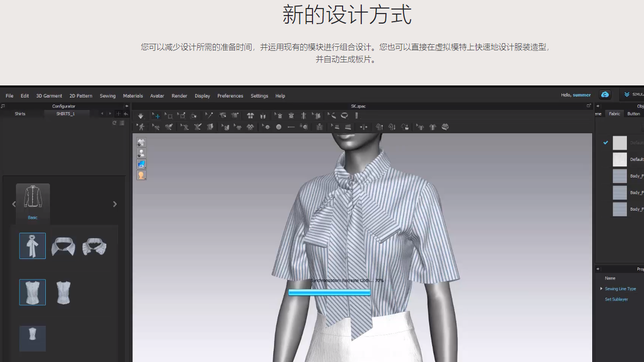This screenshot has width=644, height=362.
Task: Toggle garment visibility in the 3D viewport
Action: (141, 142)
